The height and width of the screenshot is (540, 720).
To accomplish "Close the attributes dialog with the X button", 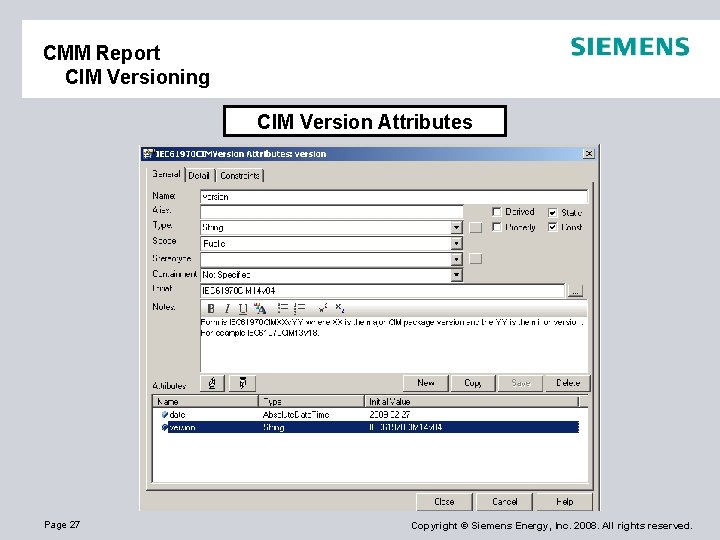I will point(589,153).
